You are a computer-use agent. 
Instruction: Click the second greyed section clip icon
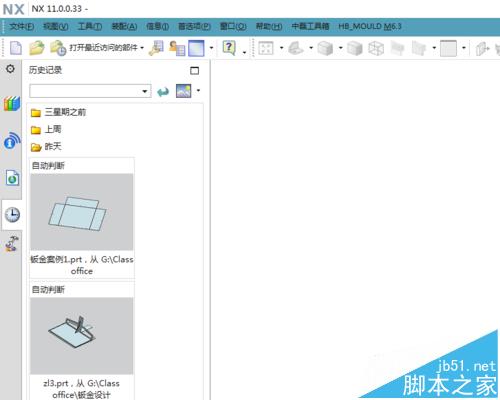tap(419, 48)
